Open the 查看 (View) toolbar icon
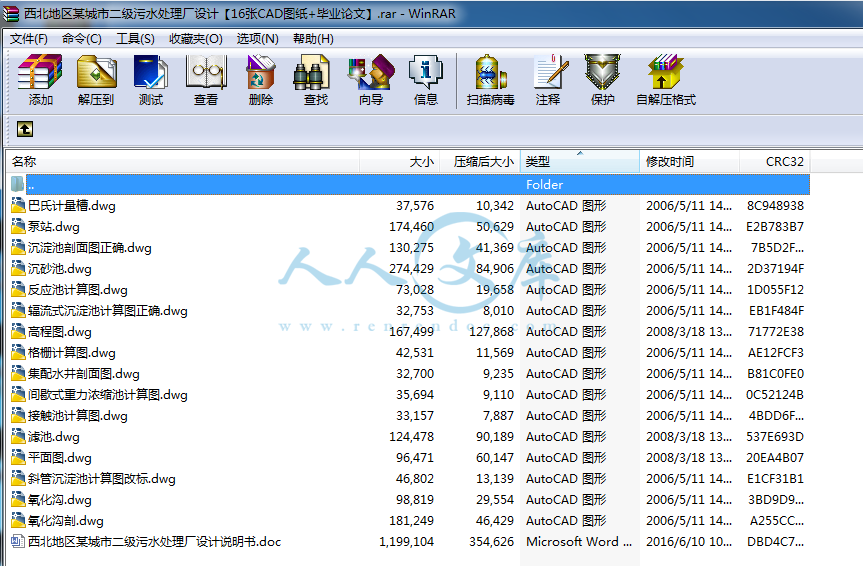The height and width of the screenshot is (566, 863). pyautogui.click(x=206, y=72)
